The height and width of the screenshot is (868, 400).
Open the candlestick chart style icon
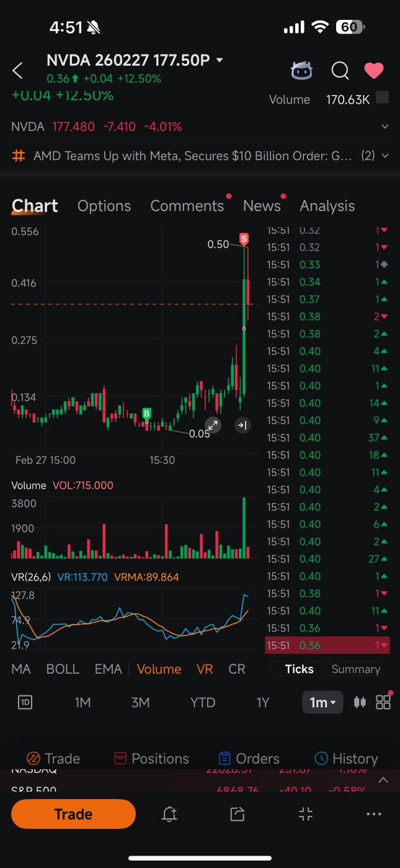[359, 702]
